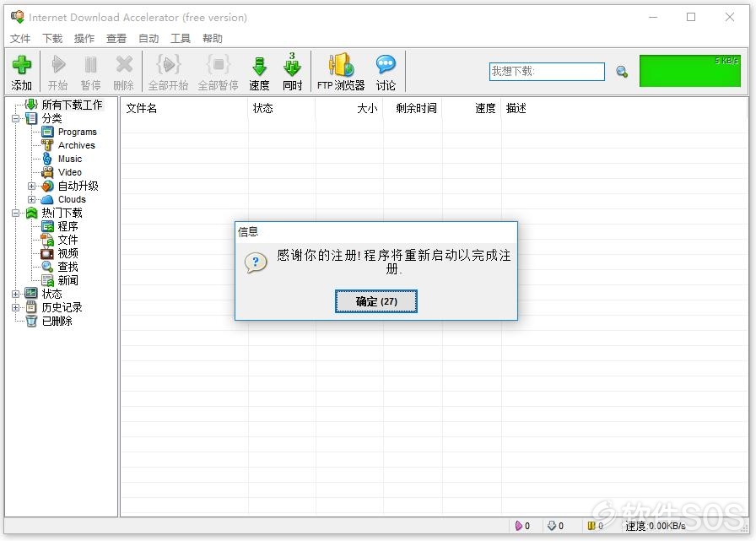This screenshot has width=756, height=541.
Task: Select the Archives category
Action: pyautogui.click(x=76, y=145)
